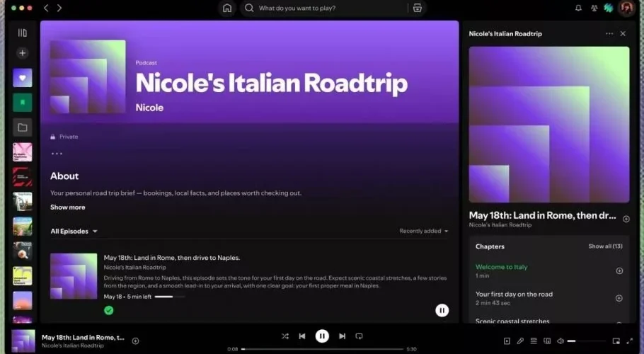Toggle repeat in playback controls
The height and width of the screenshot is (354, 644).
pyautogui.click(x=359, y=336)
